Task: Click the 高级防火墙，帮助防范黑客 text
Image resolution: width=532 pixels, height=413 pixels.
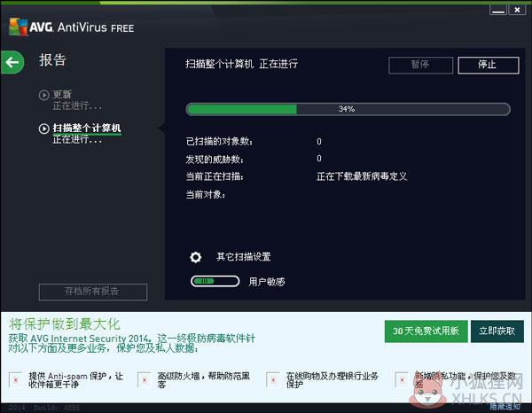Action: [x=204, y=380]
